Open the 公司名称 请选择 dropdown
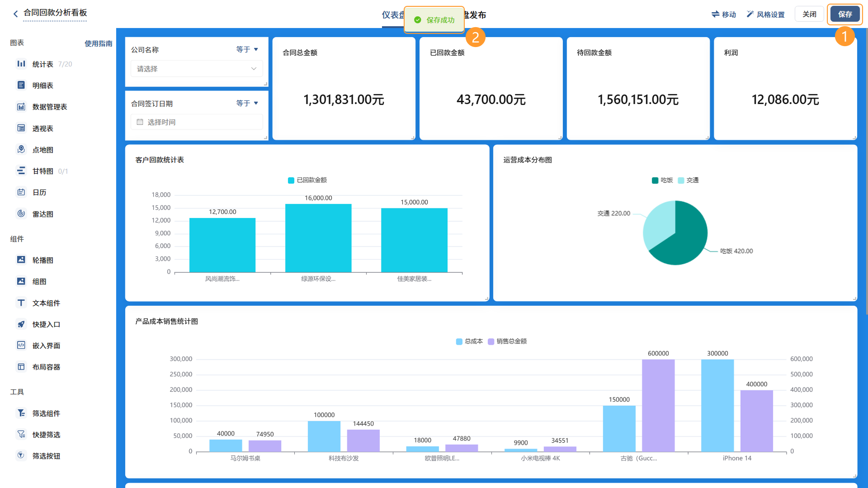Image resolution: width=868 pixels, height=488 pixels. (197, 69)
